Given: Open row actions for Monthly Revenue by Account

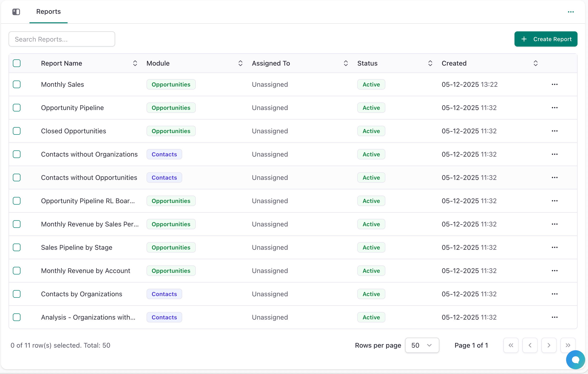Looking at the screenshot, I should tap(554, 271).
